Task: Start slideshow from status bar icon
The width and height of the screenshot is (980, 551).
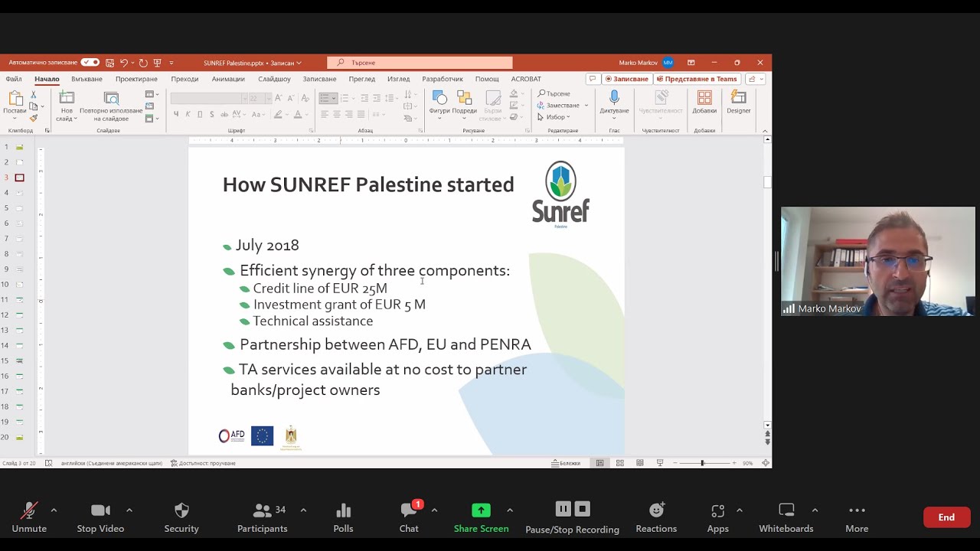Action: tap(660, 463)
